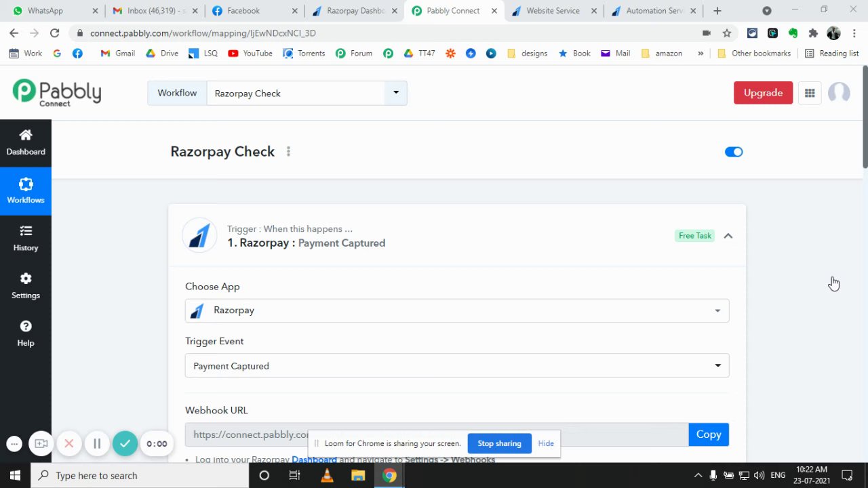
Task: Switch to the Facebook tab
Action: pyautogui.click(x=254, y=11)
